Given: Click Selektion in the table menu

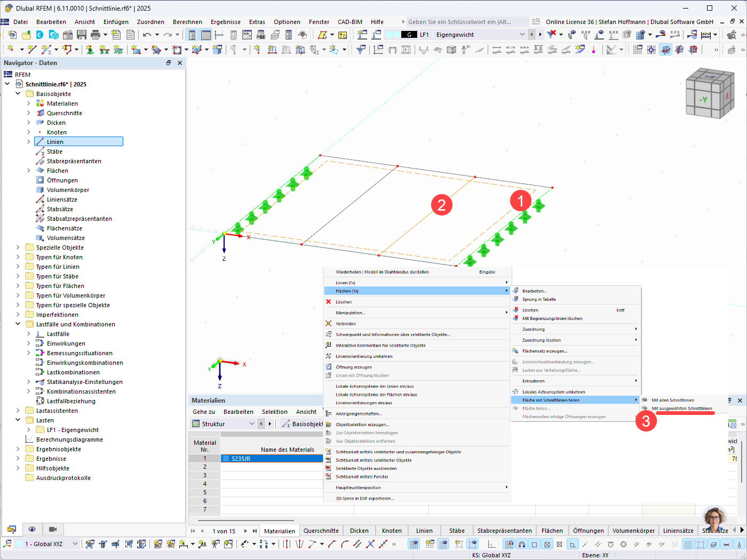Looking at the screenshot, I should (x=275, y=412).
